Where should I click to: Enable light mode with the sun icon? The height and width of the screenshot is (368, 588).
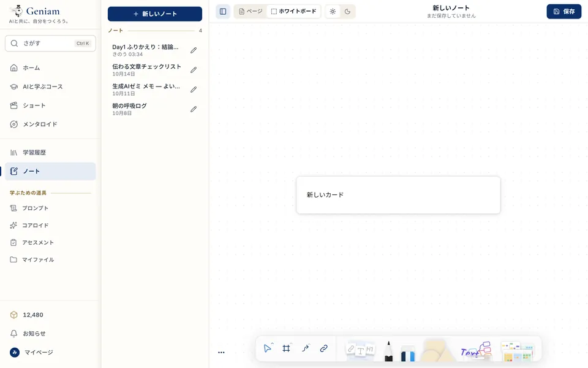click(333, 11)
